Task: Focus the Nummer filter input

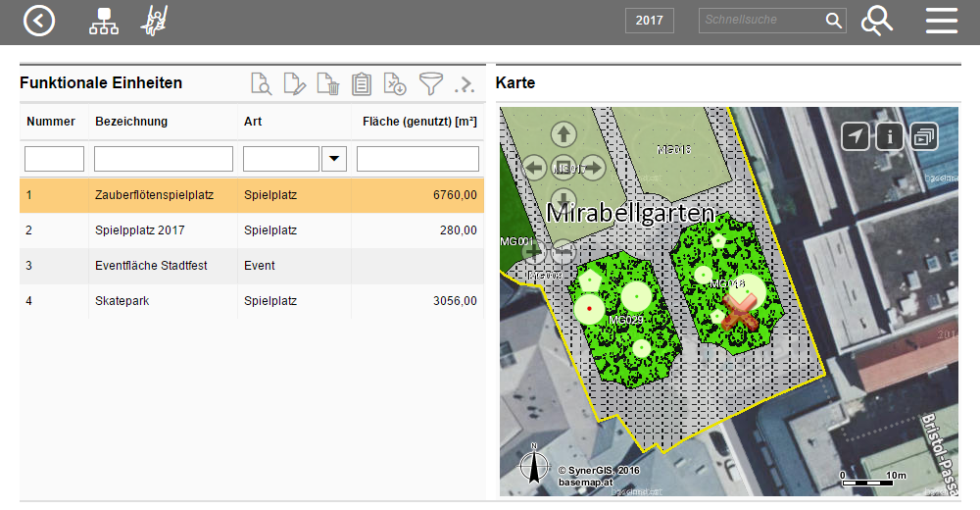Action: tap(54, 159)
